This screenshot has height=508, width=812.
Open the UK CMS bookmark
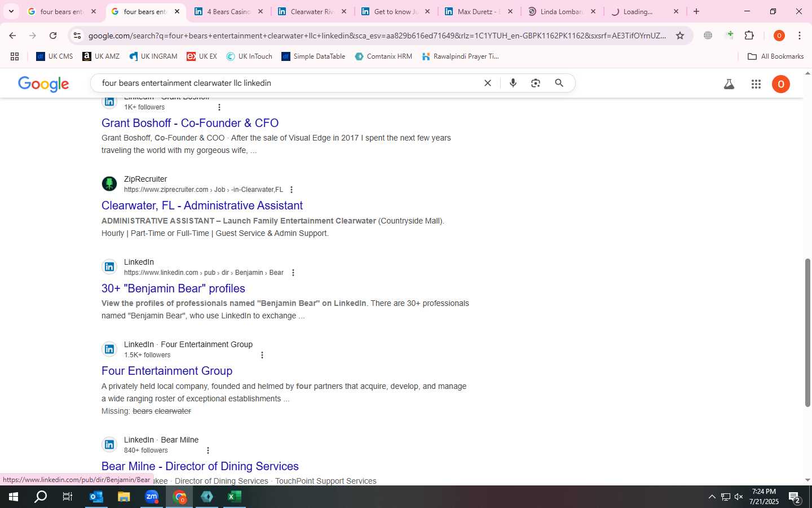pos(55,56)
